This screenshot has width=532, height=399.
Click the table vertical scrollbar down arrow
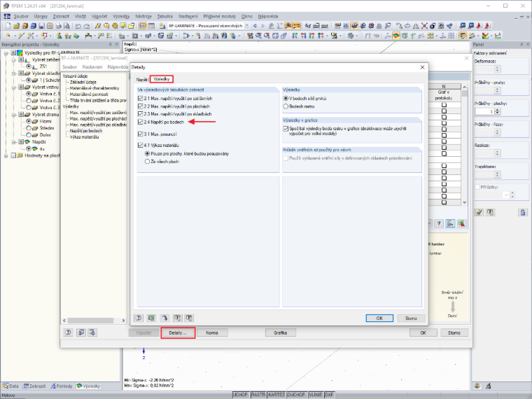(465, 202)
